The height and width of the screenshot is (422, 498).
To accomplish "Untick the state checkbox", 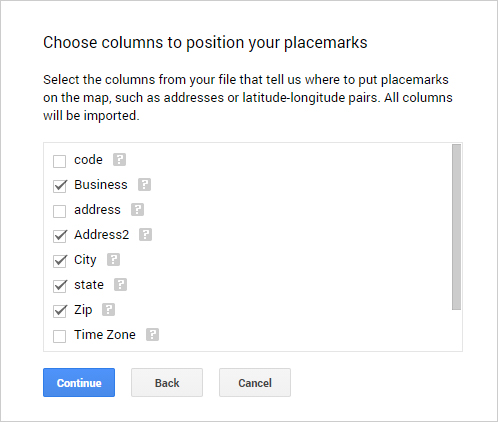I will pyautogui.click(x=60, y=286).
